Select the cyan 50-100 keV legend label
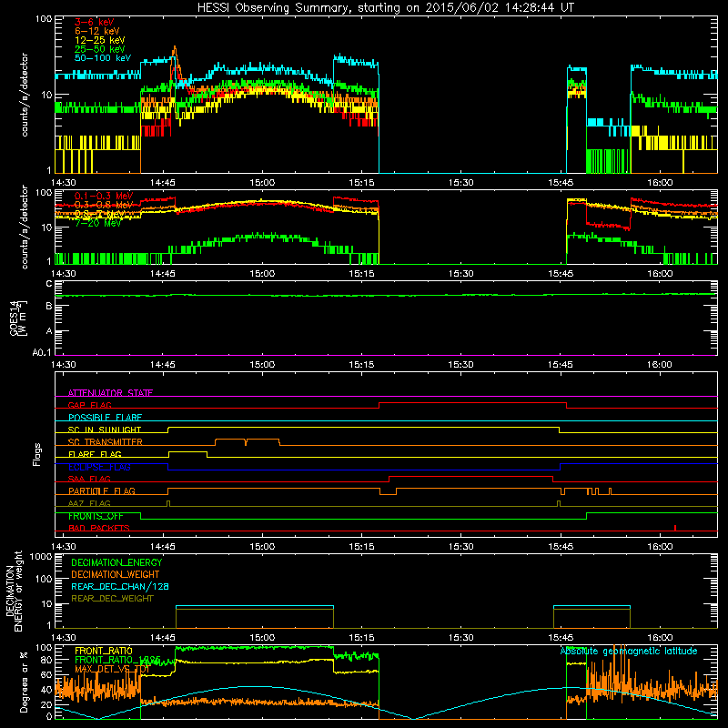Screen dimensions: 728x728 [x=103, y=58]
